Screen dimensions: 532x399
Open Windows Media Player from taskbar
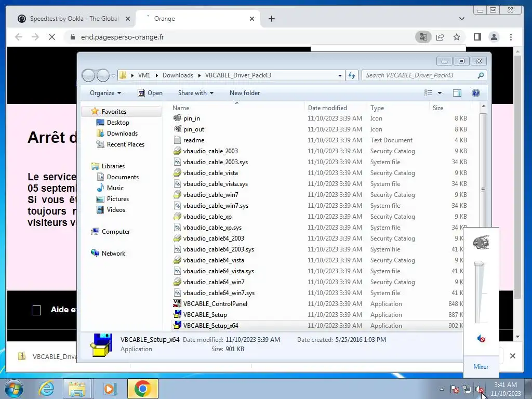click(109, 389)
